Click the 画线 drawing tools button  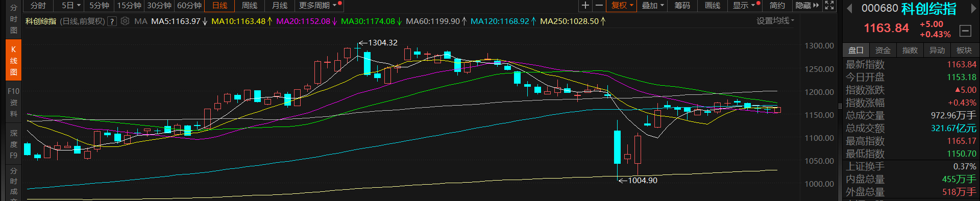coord(713,6)
